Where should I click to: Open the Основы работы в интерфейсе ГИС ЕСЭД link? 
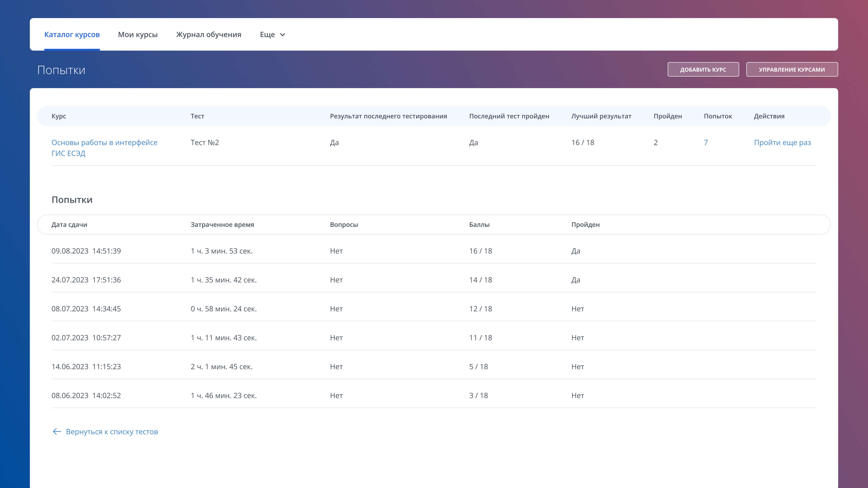click(x=104, y=148)
